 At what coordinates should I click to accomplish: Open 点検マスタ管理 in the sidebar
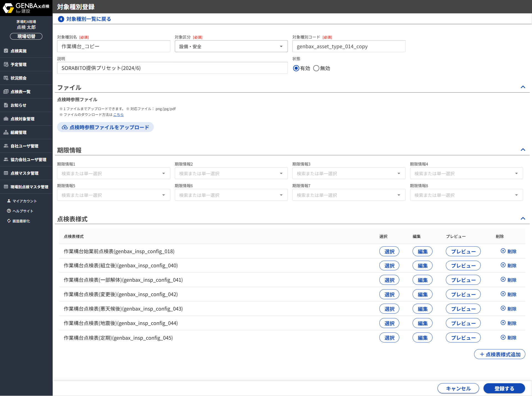pyautogui.click(x=24, y=173)
